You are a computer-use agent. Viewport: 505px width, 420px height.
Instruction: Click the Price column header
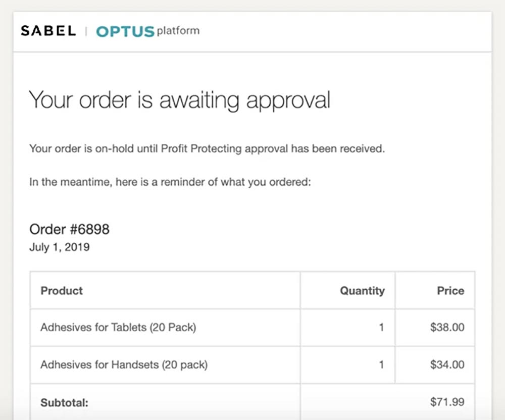pyautogui.click(x=450, y=291)
